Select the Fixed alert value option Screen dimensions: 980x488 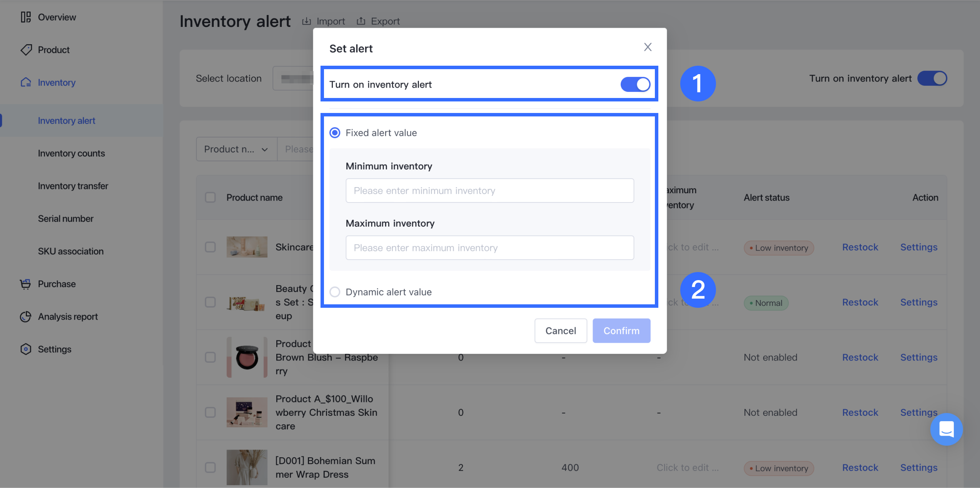[335, 133]
